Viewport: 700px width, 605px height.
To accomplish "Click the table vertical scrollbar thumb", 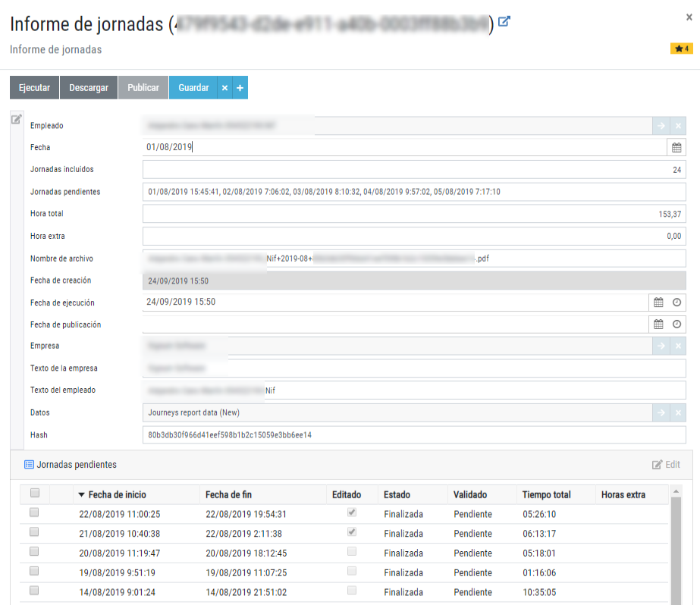I will coord(676,551).
